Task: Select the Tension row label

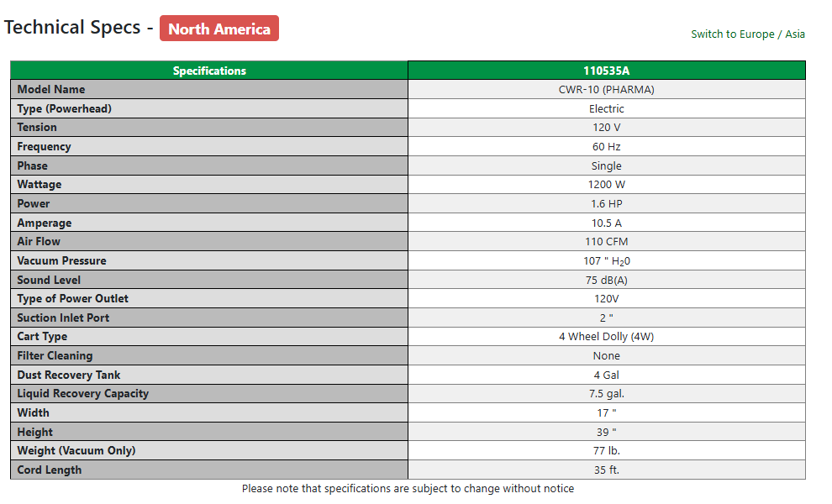Action: point(37,128)
